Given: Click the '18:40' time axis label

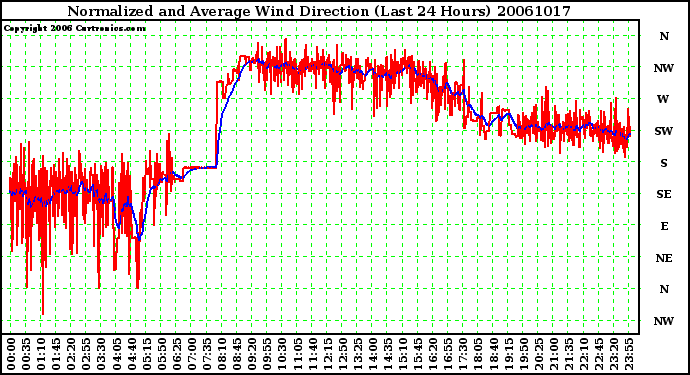Looking at the screenshot, I should pos(493,354).
